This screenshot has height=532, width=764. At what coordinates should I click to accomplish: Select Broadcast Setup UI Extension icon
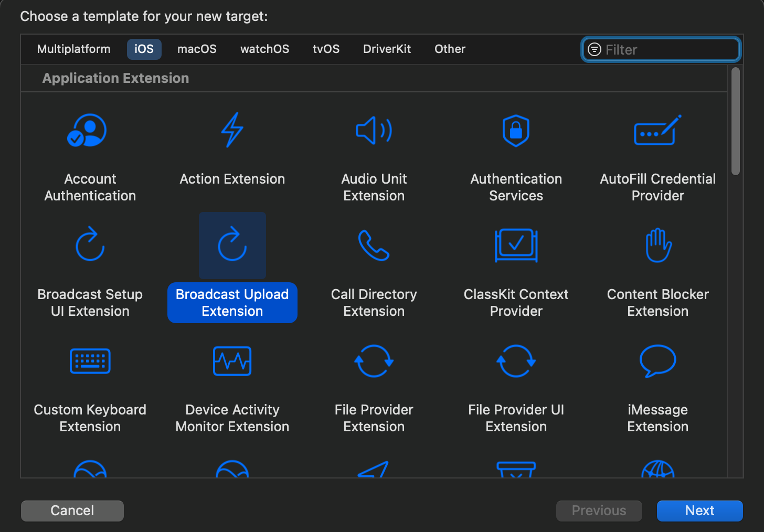click(90, 246)
